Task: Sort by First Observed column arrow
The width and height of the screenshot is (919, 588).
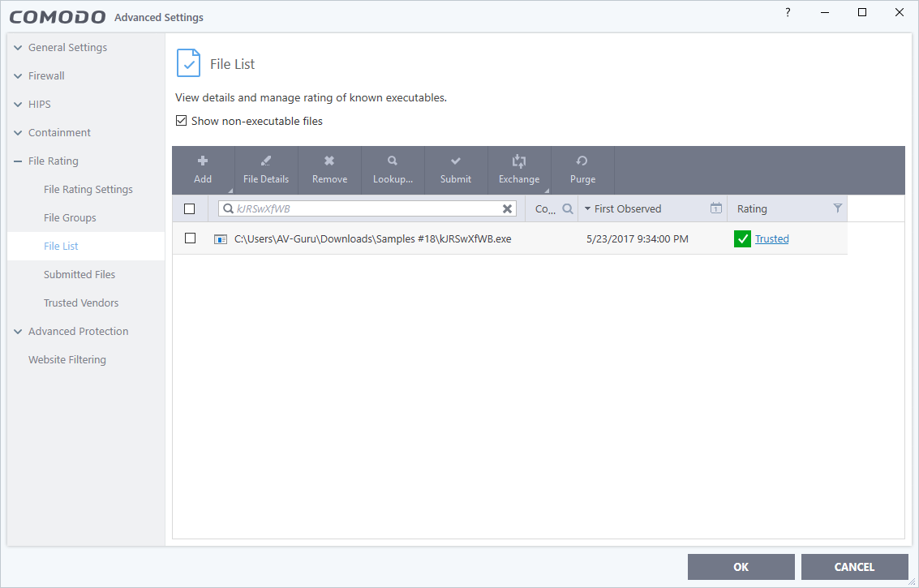Action: (x=587, y=208)
